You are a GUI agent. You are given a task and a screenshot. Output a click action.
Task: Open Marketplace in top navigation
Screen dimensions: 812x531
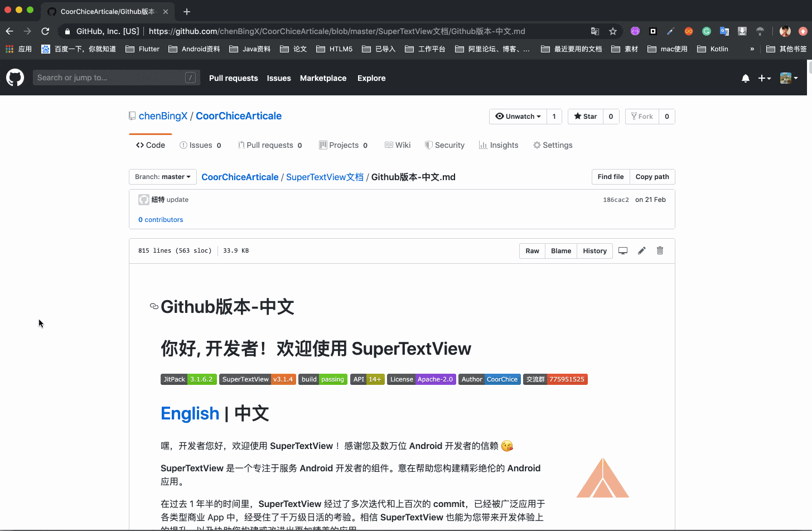[x=323, y=78]
